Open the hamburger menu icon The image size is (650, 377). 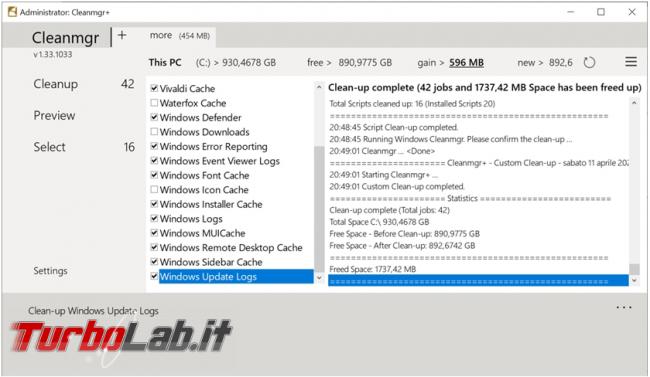631,62
